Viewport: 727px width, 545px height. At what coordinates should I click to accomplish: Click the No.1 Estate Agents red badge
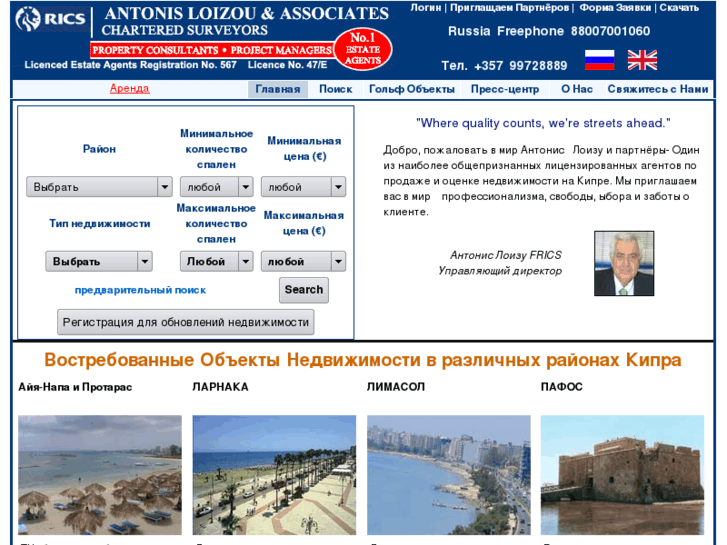point(363,49)
